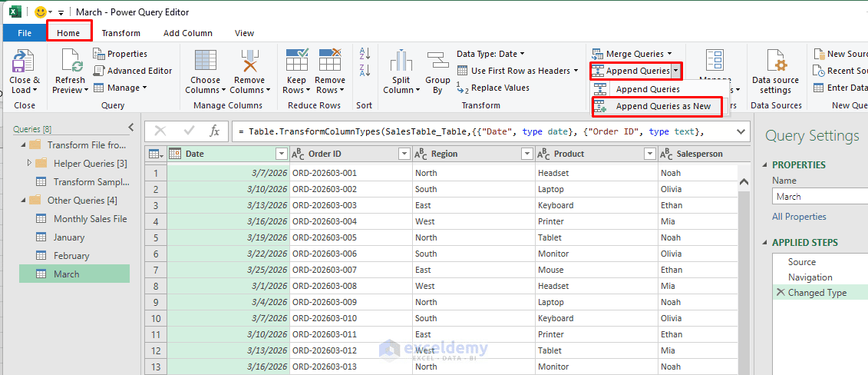The height and width of the screenshot is (375, 868).
Task: Click the table corner menu icon
Action: 156,154
